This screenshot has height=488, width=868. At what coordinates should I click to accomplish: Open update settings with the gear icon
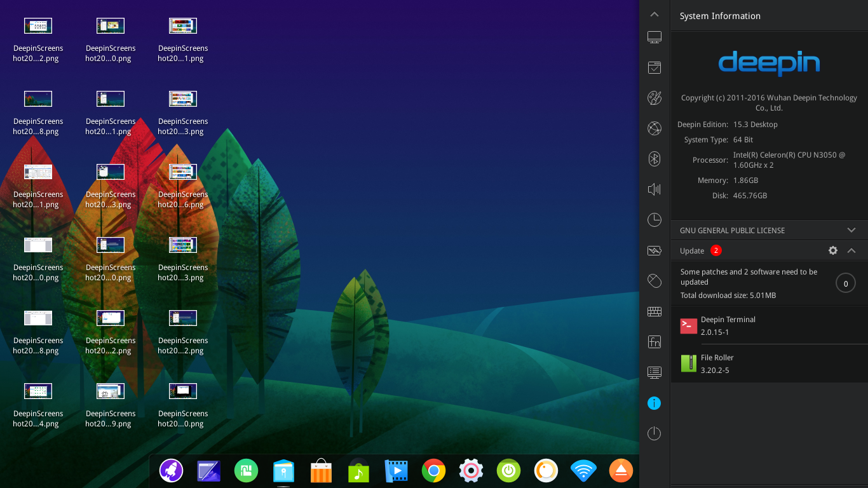point(833,250)
